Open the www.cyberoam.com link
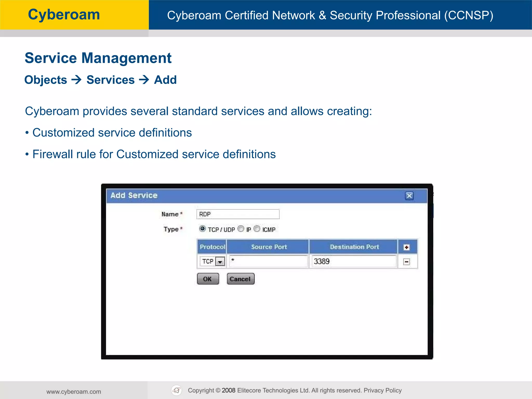Image resolution: width=532 pixels, height=399 pixels. pos(74,392)
